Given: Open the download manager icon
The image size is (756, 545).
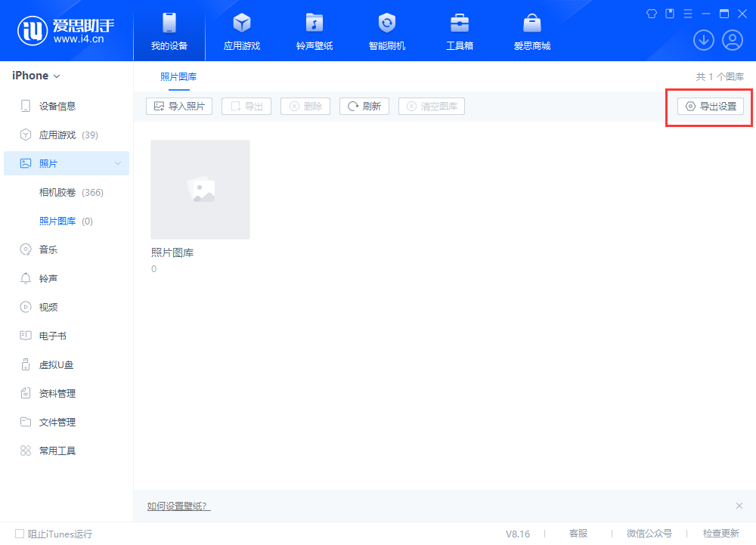Looking at the screenshot, I should (703, 39).
